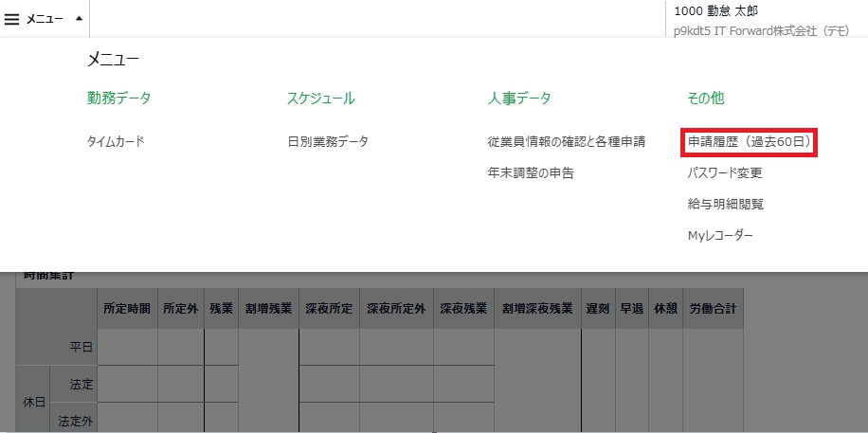Viewport: 868px width, 433px height.
Task: Click the 平日 row label
Action: (81, 347)
